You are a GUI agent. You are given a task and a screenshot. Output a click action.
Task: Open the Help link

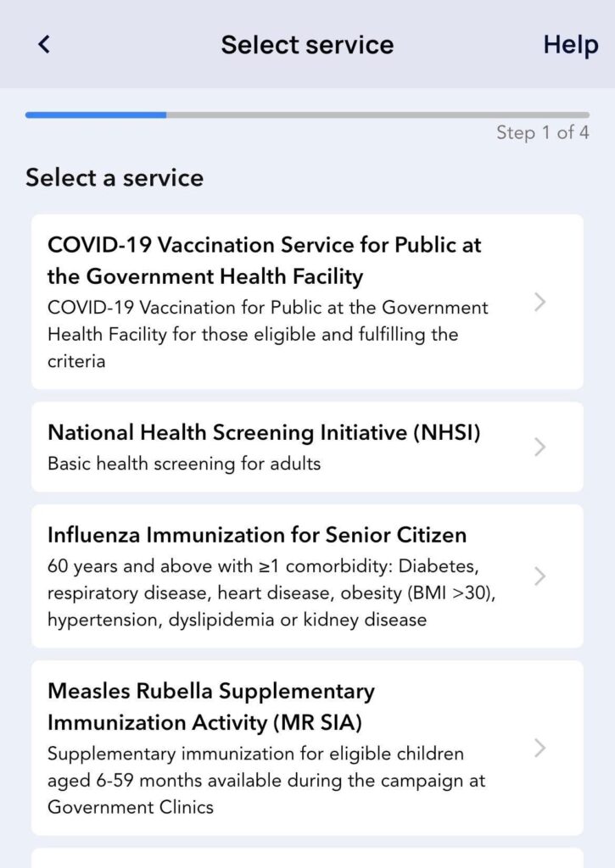point(570,45)
